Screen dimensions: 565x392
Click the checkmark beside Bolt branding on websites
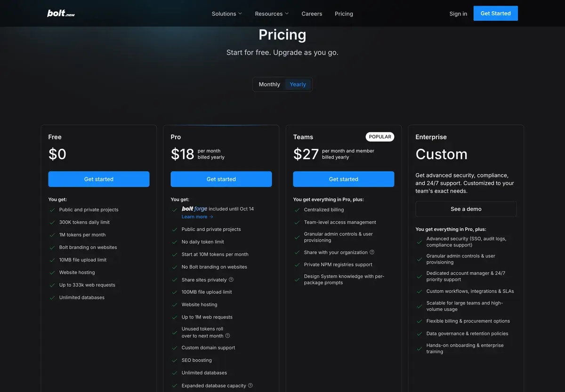point(52,248)
